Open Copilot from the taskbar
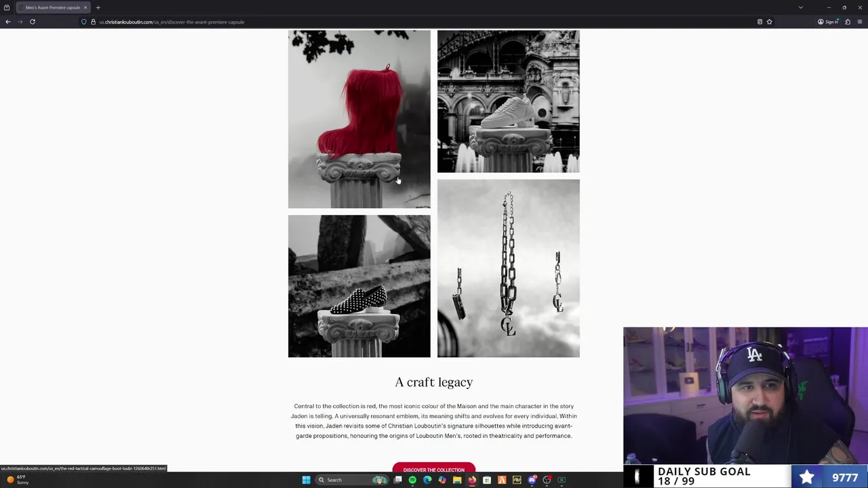 tap(442, 480)
